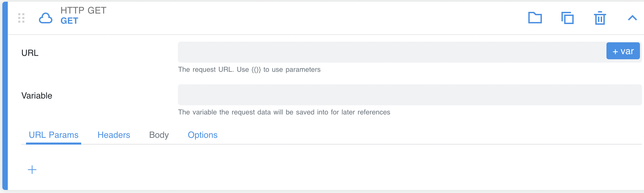Click the '+ var' button
Viewport: 644px width, 193px height.
[623, 51]
